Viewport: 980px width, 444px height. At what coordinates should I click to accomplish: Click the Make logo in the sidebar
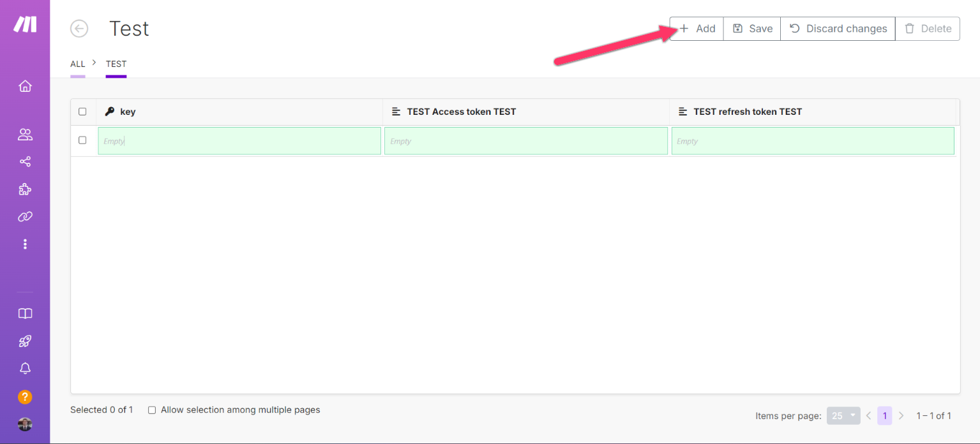[26, 25]
